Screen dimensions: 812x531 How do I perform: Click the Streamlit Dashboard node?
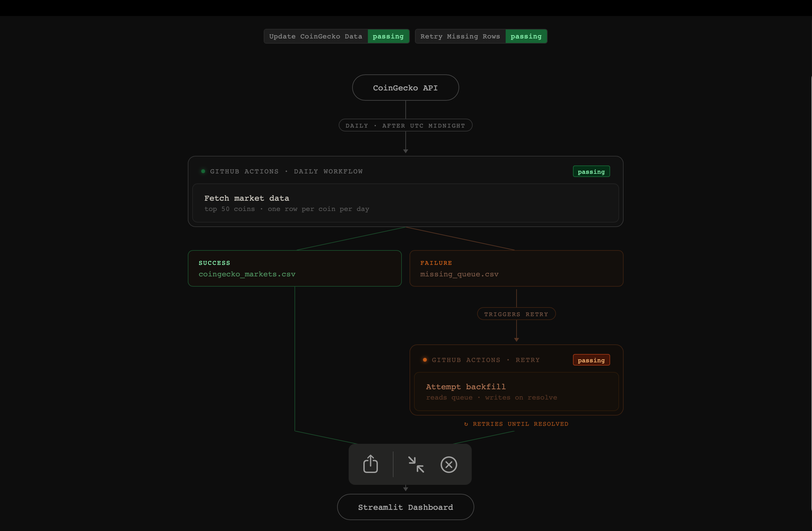pos(405,507)
